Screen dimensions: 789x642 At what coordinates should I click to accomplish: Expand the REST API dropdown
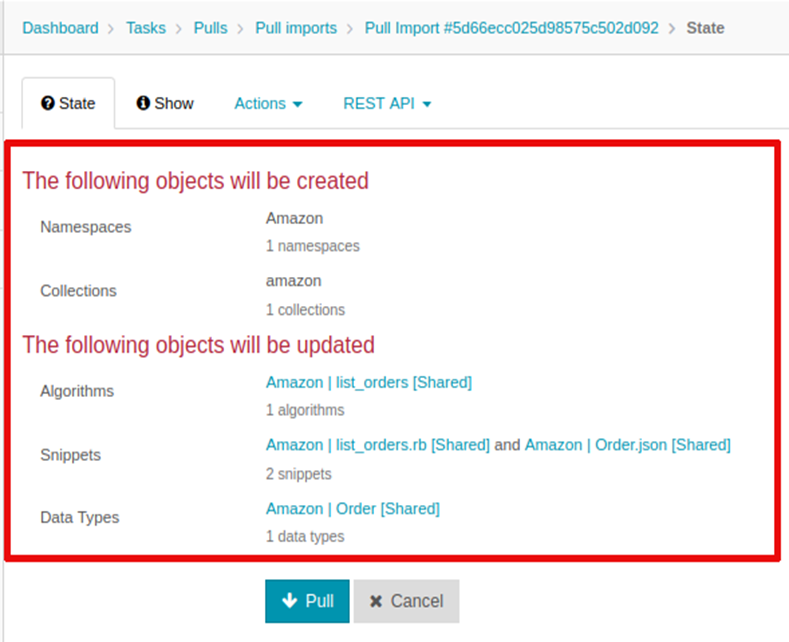pyautogui.click(x=387, y=104)
